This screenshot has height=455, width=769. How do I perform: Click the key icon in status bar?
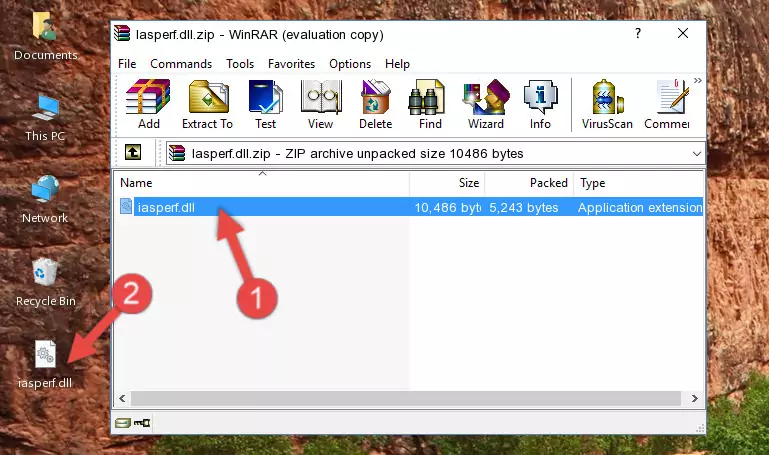(x=142, y=423)
